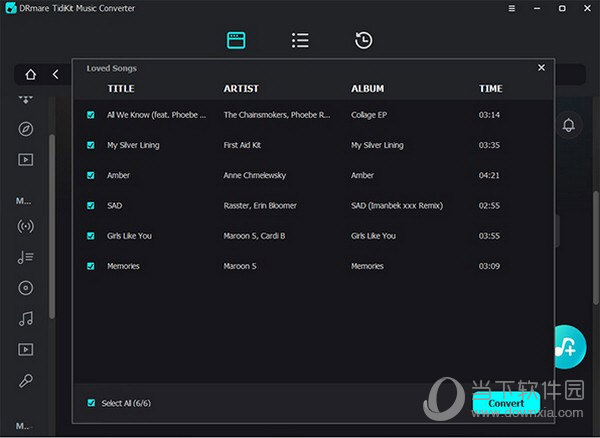Open Explore compass icon in sidebar
This screenshot has width=600, height=438.
tap(25, 129)
